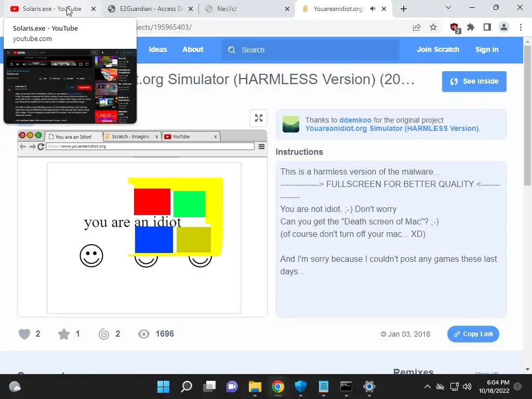Click the simulated browser forward arrow
The width and height of the screenshot is (532, 399).
tap(32, 147)
